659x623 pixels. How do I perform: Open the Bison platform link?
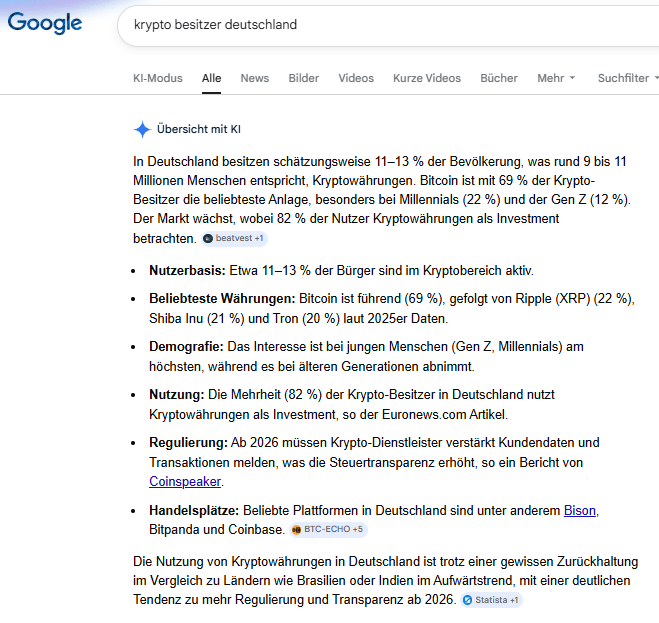[x=580, y=510]
